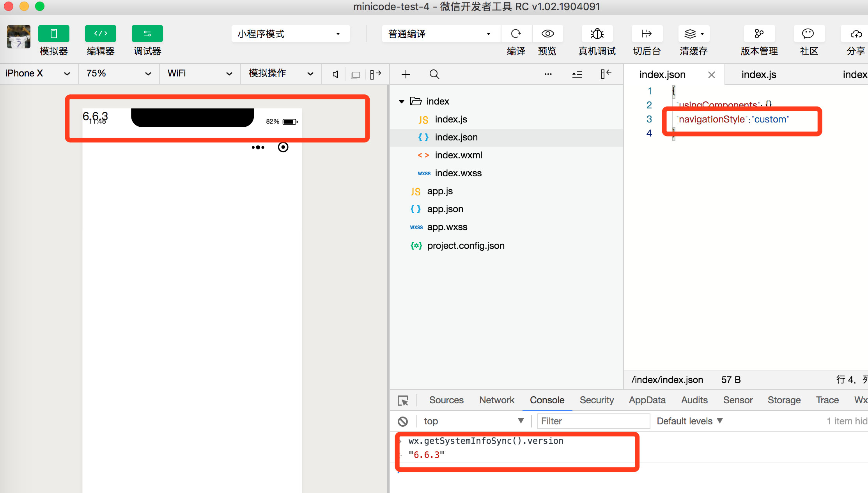The width and height of the screenshot is (868, 493).
Task: Click the 切后台 switch background icon
Action: 647,34
